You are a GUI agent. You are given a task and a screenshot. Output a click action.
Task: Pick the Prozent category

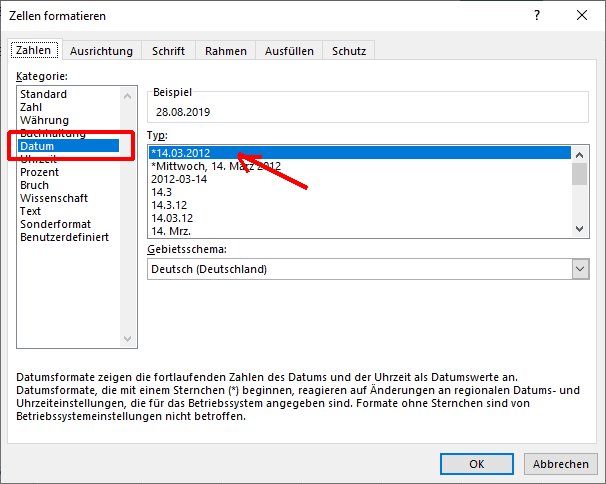click(x=40, y=172)
